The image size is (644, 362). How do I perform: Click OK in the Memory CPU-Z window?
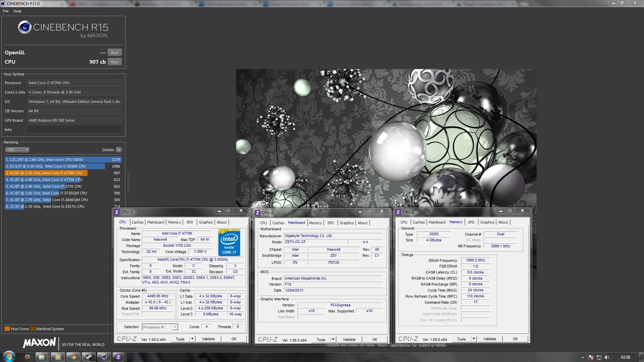pos(515,339)
